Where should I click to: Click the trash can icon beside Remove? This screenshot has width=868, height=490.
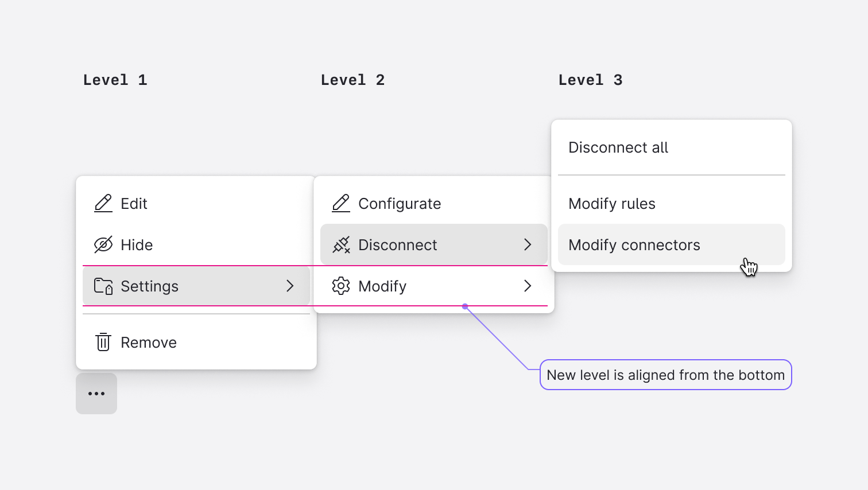(103, 342)
